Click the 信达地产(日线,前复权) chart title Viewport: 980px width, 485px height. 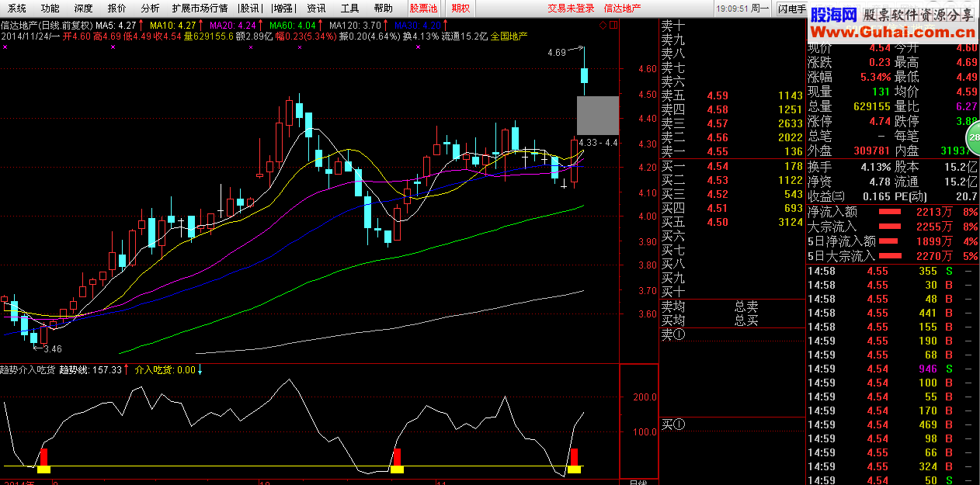47,25
